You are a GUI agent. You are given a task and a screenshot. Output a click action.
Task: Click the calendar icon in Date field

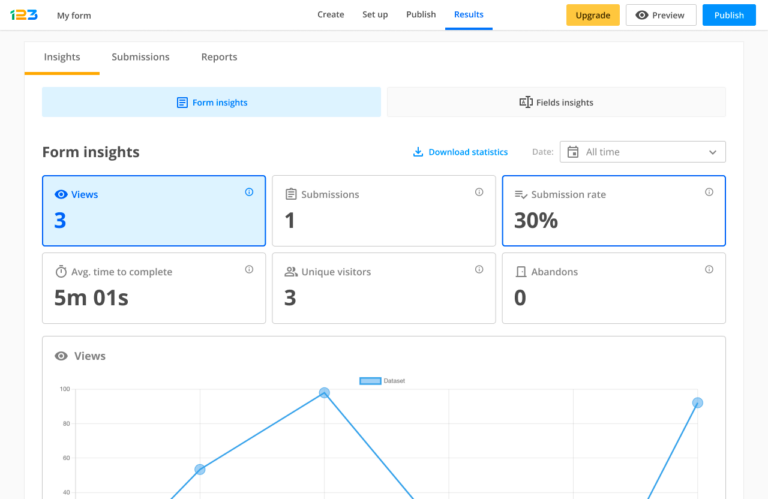pos(573,152)
